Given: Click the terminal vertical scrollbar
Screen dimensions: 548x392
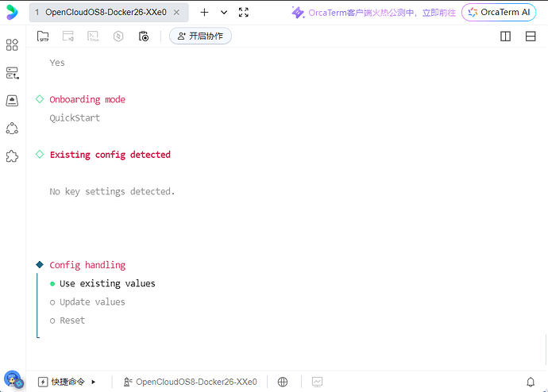Looking at the screenshot, I should tap(546, 349).
